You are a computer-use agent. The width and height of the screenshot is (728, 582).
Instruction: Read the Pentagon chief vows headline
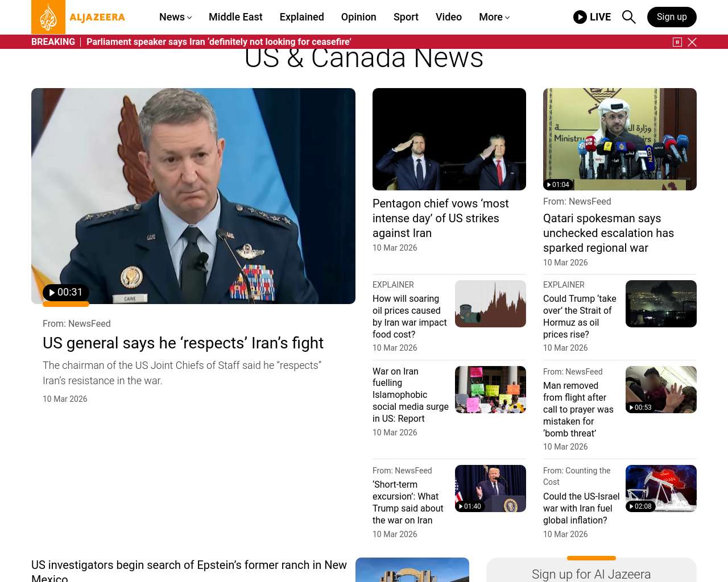(441, 218)
